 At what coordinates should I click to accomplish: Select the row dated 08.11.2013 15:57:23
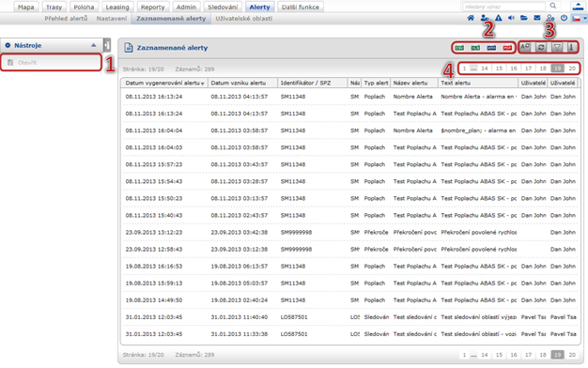(350, 164)
